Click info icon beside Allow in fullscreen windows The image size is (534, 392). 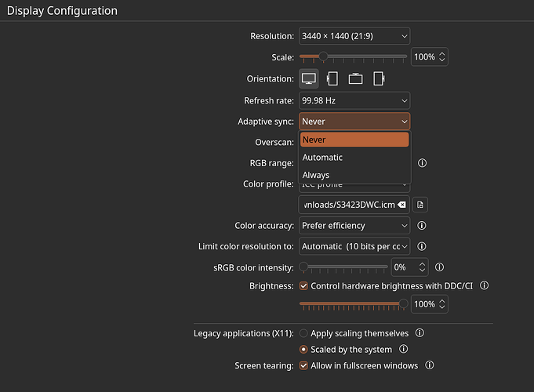(x=430, y=365)
